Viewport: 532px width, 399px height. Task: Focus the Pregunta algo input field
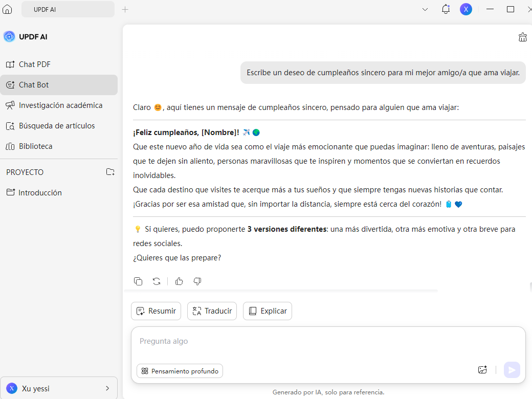pyautogui.click(x=327, y=341)
